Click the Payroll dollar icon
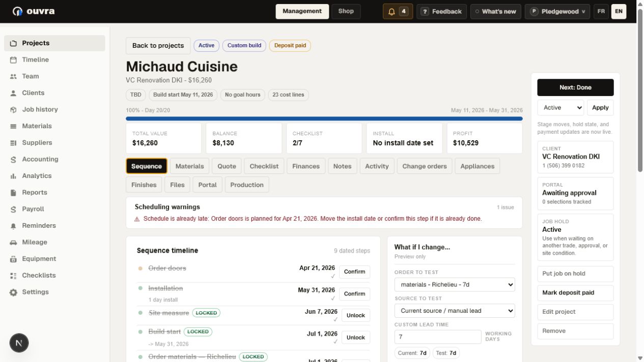The image size is (644, 362). pyautogui.click(x=13, y=209)
